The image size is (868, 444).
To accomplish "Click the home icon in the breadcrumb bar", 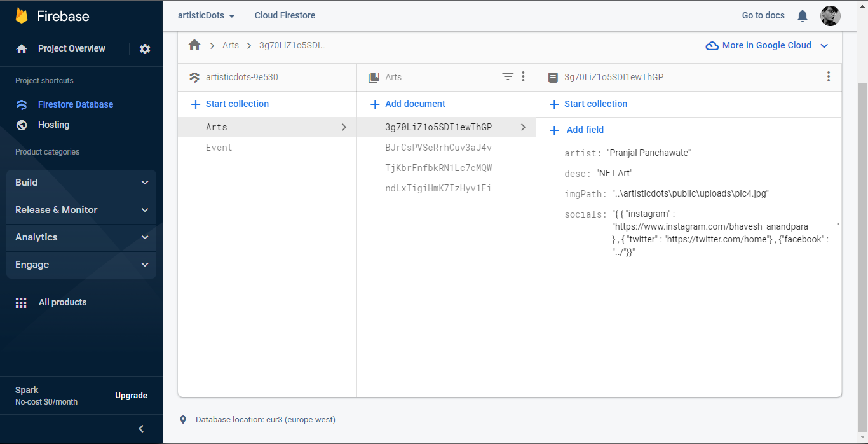I will (194, 45).
